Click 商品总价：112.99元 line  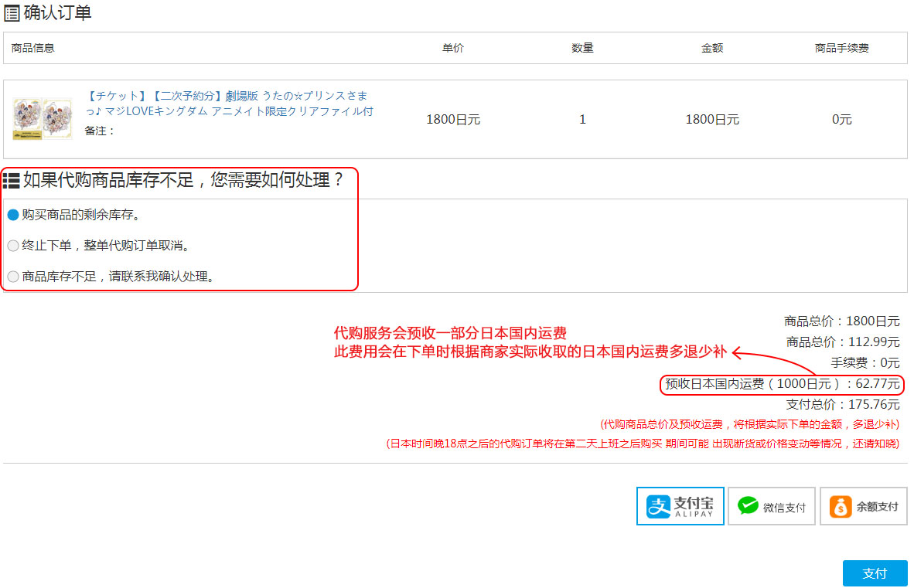[x=842, y=342]
